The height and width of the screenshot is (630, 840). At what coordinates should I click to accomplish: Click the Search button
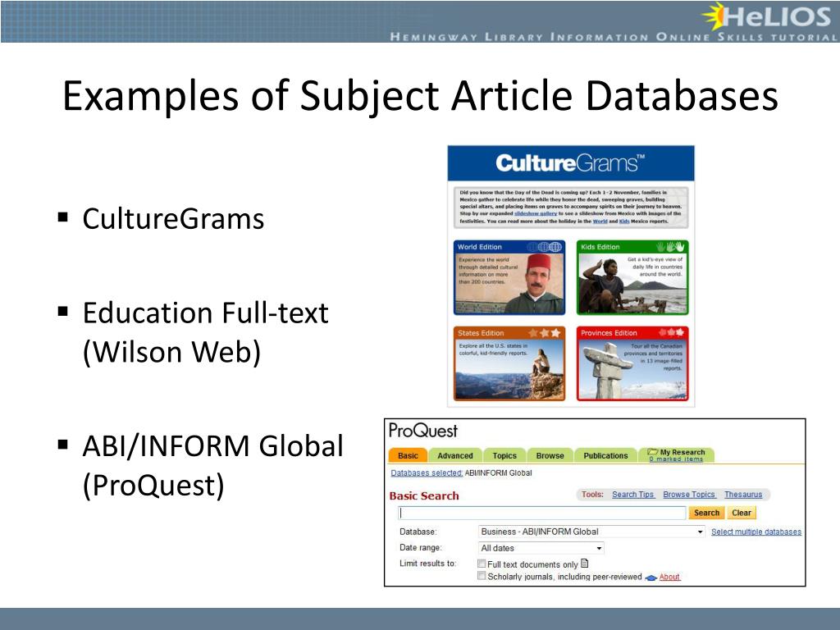[x=706, y=513]
